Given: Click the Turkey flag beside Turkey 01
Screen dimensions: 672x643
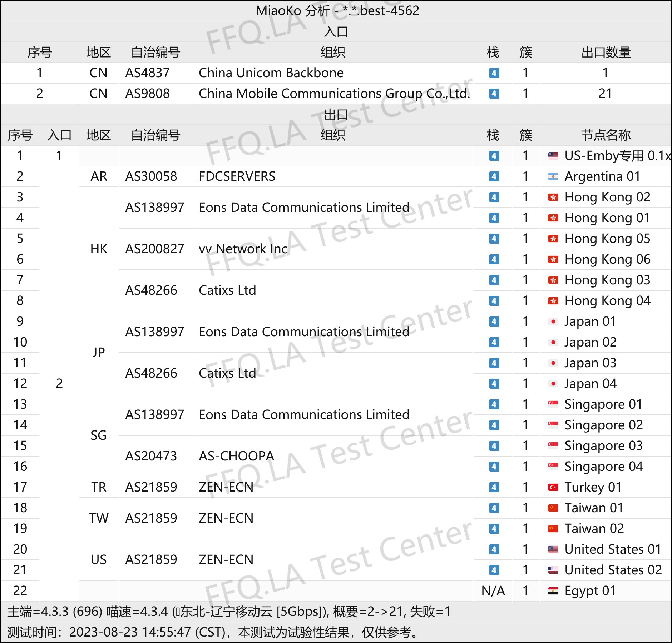Looking at the screenshot, I should coord(553,487).
